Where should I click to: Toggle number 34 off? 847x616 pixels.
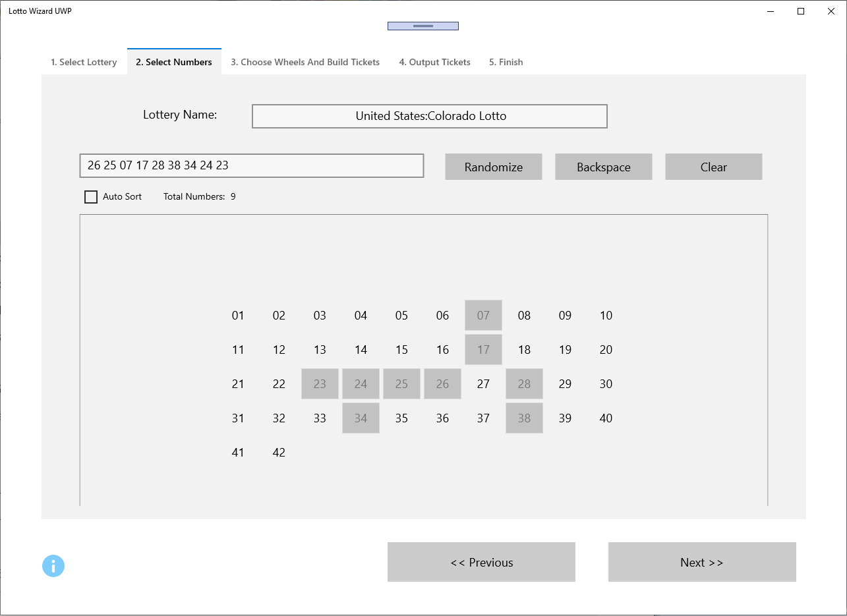click(361, 418)
